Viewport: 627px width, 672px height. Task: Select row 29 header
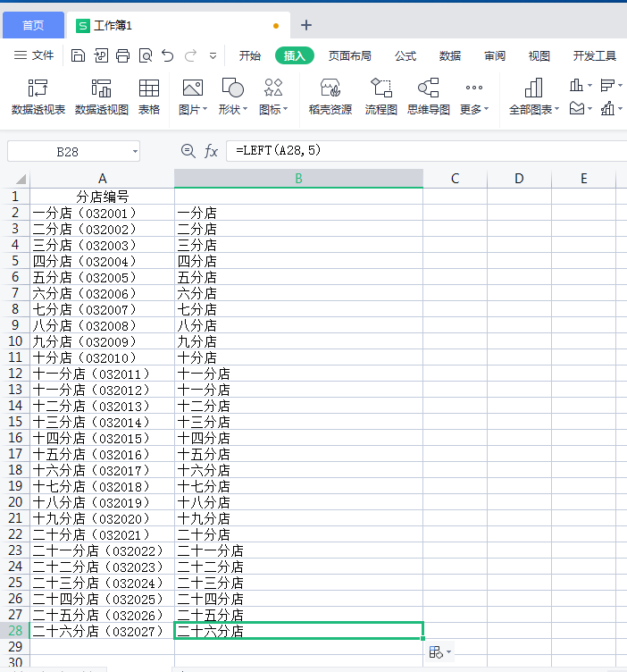(15, 647)
